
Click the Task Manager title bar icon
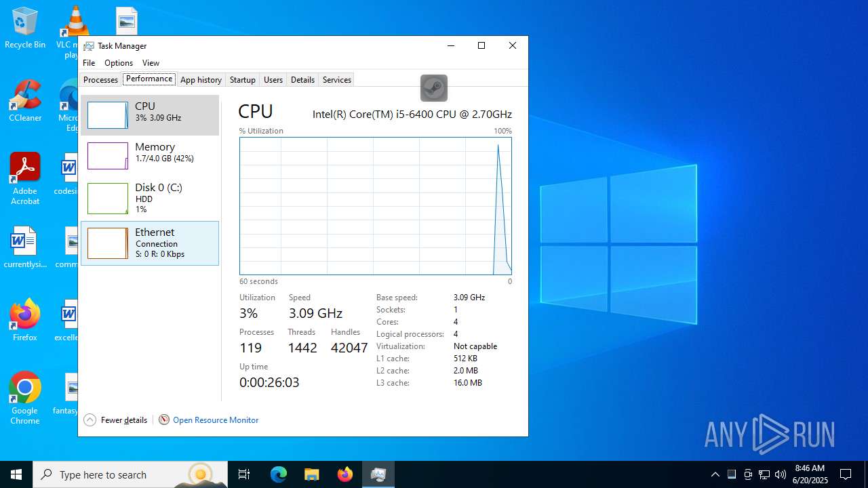(x=89, y=46)
